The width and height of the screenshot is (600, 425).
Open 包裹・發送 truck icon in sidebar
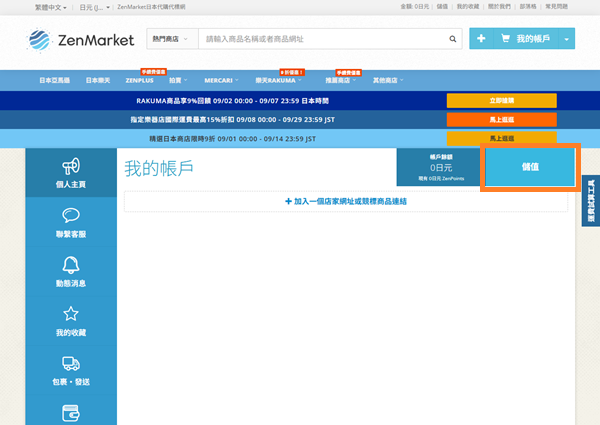click(x=71, y=363)
